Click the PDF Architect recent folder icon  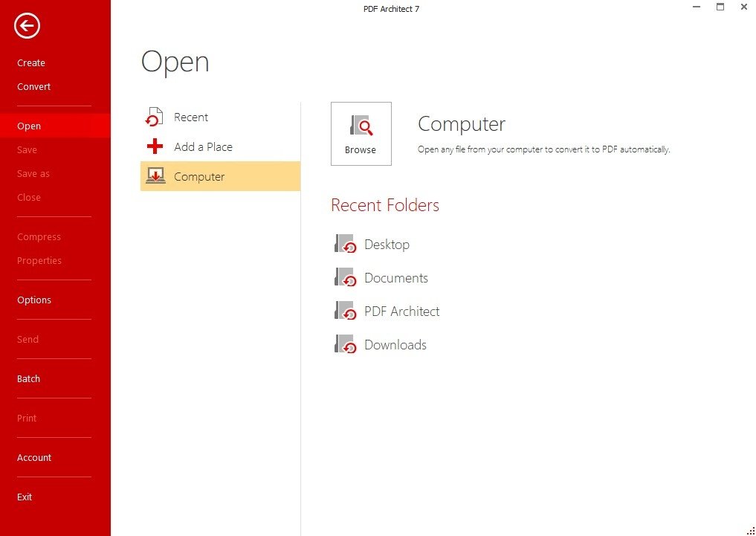tap(345, 311)
